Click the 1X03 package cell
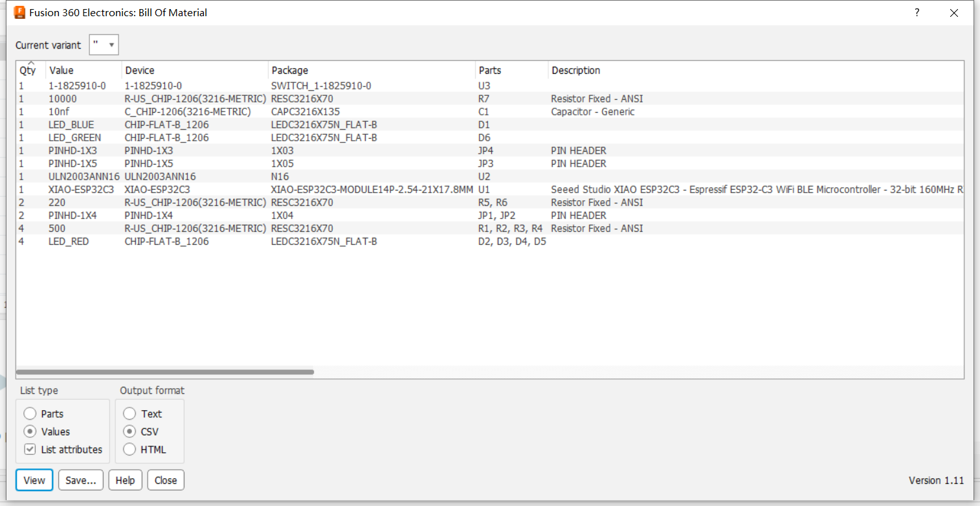The image size is (980, 506). point(282,150)
